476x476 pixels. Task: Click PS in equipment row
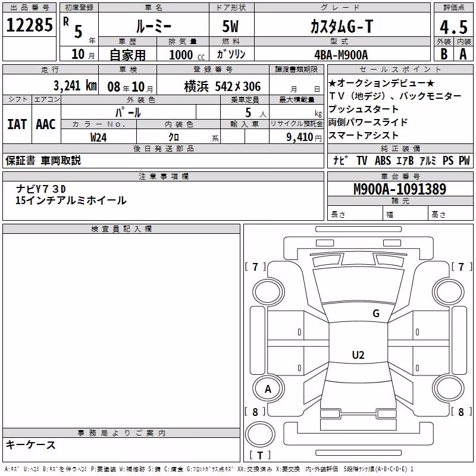[448, 160]
